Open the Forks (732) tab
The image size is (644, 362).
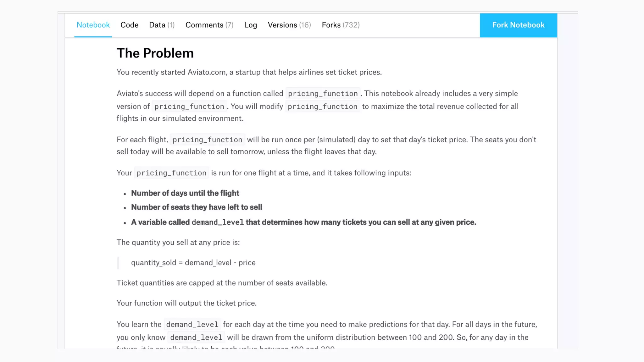pyautogui.click(x=341, y=25)
